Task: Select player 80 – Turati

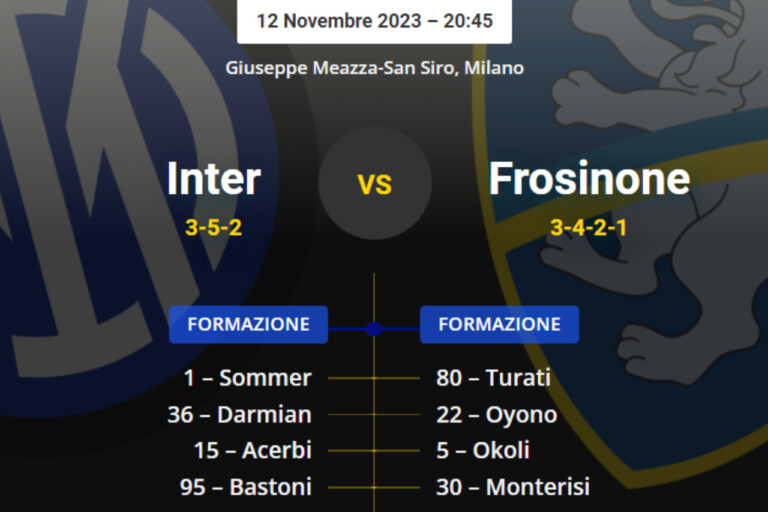Action: point(493,378)
